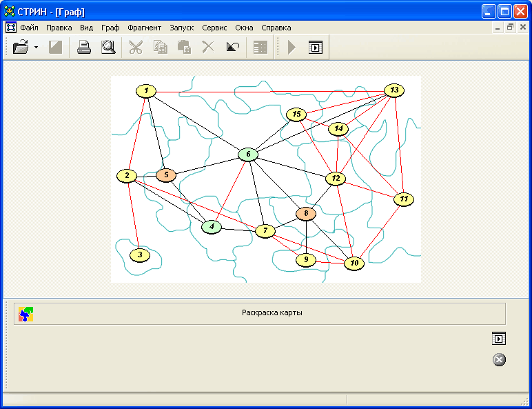Screen dimensions: 532x409
Task: Select graph node 12
Action: click(x=335, y=179)
